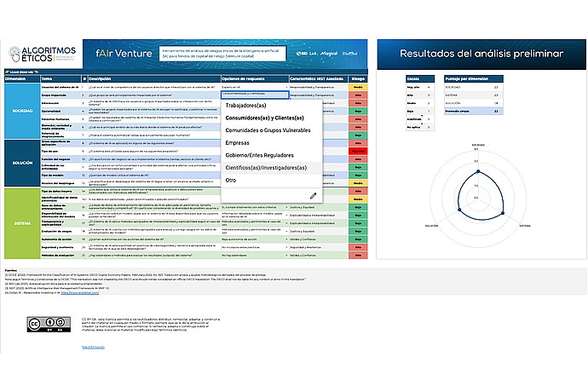Select 'Empresas' in the dropdown
The image size is (588, 392).
(272, 142)
